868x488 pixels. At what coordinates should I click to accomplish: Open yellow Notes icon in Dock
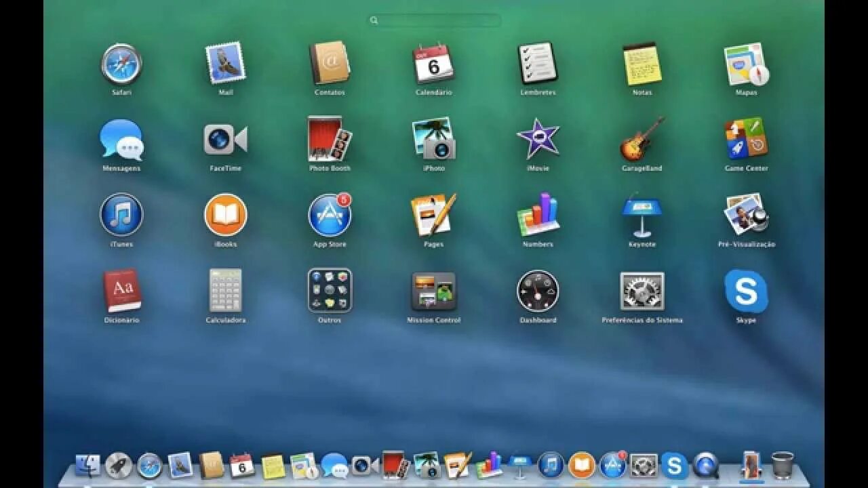click(x=273, y=466)
